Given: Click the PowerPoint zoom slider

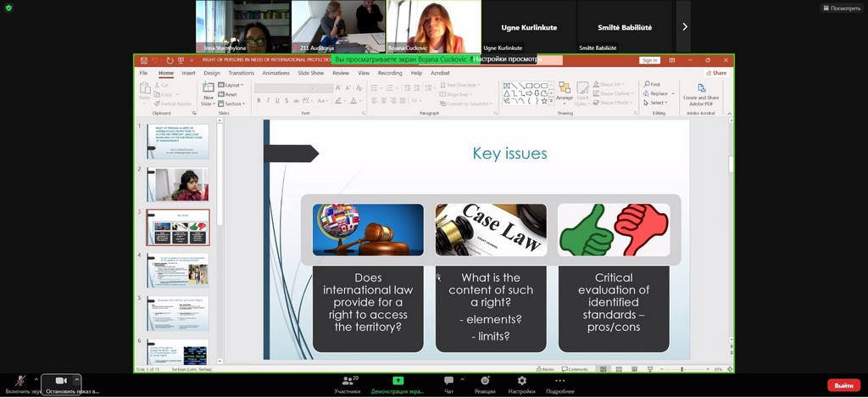Looking at the screenshot, I should click(x=682, y=369).
